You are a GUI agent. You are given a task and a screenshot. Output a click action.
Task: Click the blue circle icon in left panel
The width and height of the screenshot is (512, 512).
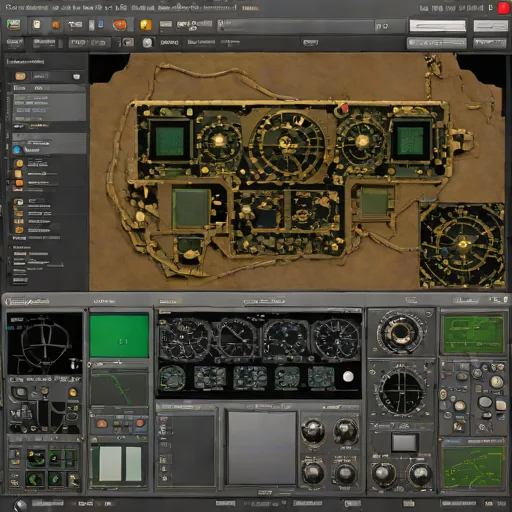(17, 149)
